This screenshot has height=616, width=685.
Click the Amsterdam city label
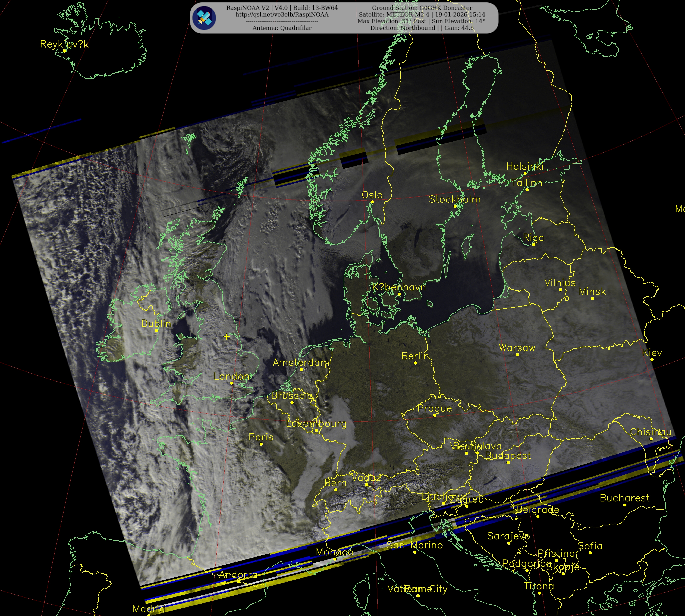click(301, 362)
